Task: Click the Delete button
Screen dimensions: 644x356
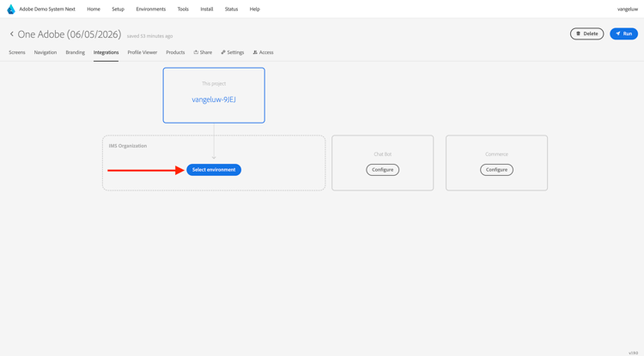Action: click(x=586, y=33)
